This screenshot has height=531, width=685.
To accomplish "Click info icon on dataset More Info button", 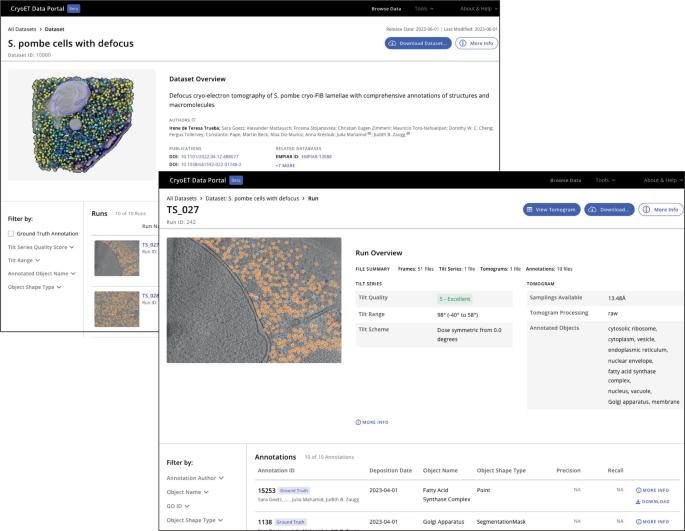I will pyautogui.click(x=463, y=43).
